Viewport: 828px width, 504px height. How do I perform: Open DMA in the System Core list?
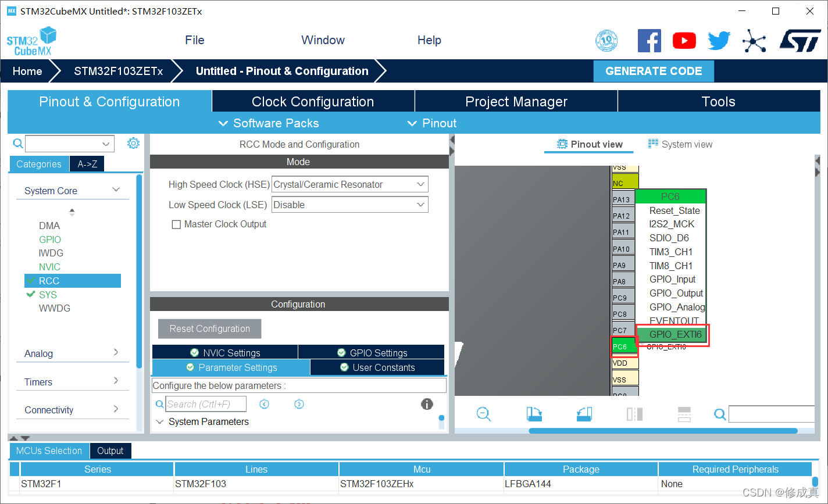[x=49, y=226]
